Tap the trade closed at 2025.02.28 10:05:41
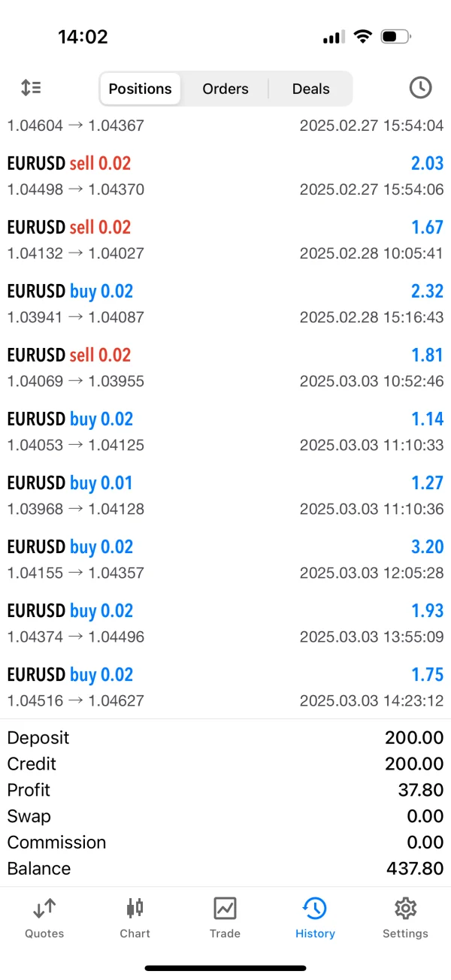Viewport: 451px width, 980px height. [x=225, y=240]
